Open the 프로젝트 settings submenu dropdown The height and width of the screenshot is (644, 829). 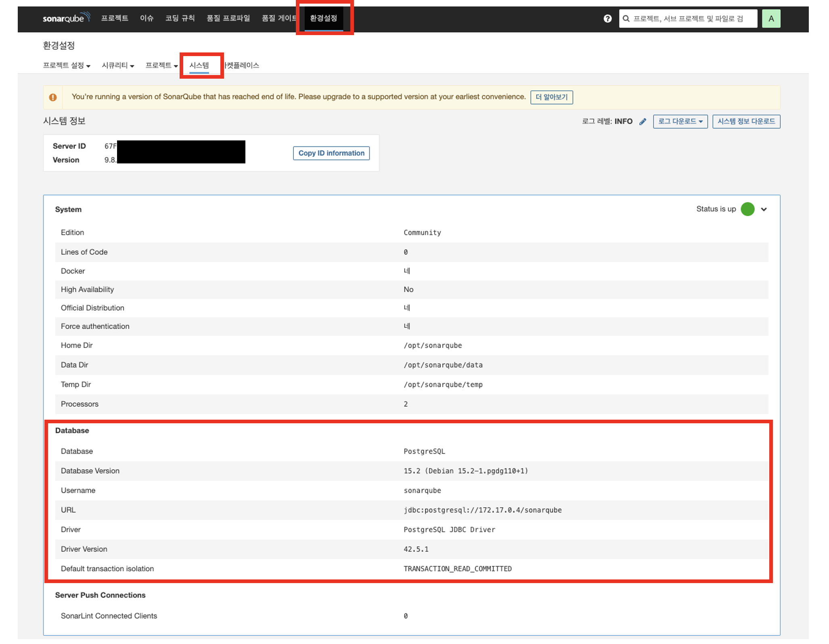(161, 65)
